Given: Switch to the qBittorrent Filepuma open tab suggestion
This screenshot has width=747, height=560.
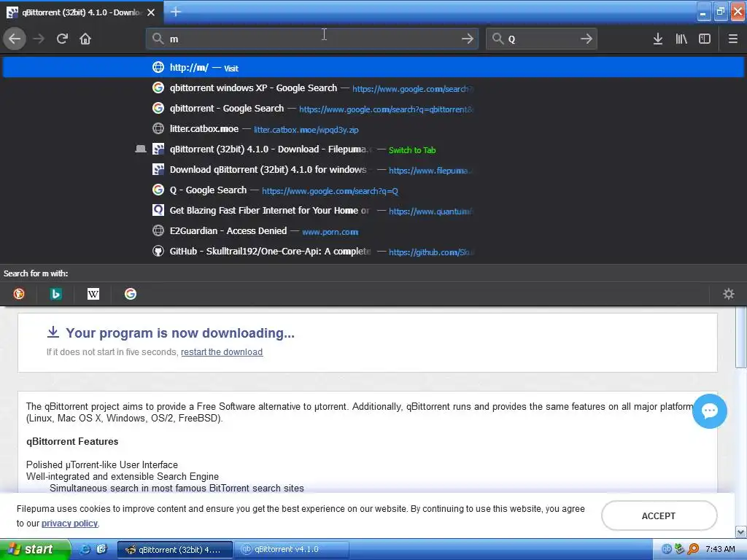Looking at the screenshot, I should (x=373, y=149).
